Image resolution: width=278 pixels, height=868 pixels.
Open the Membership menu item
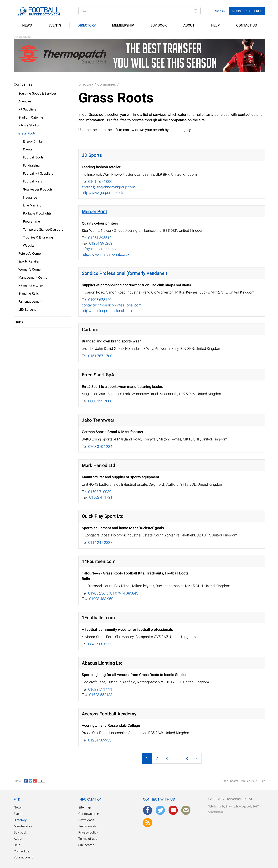(x=123, y=25)
